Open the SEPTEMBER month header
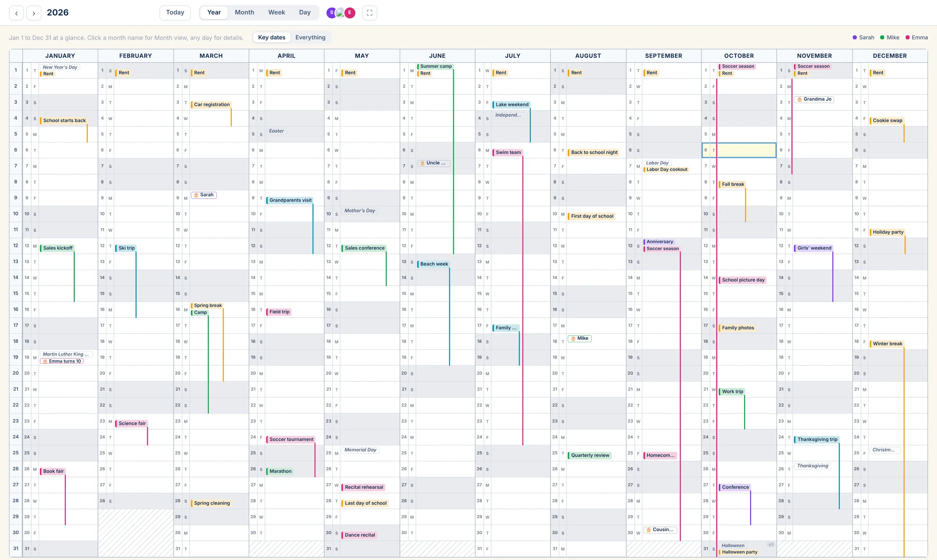 [664, 56]
